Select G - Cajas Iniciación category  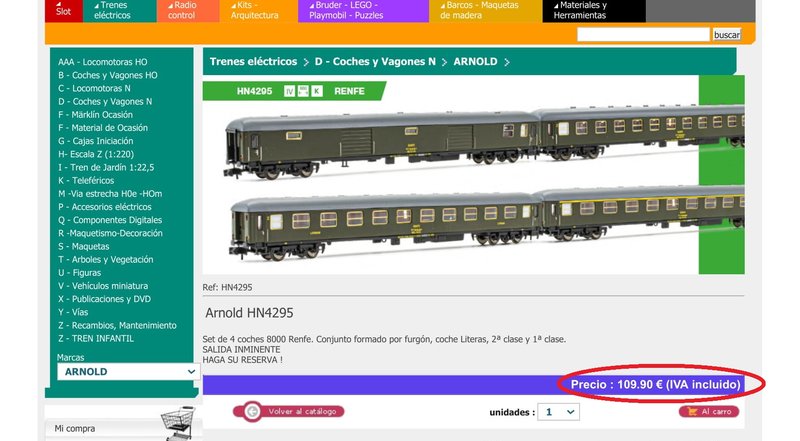coord(95,141)
